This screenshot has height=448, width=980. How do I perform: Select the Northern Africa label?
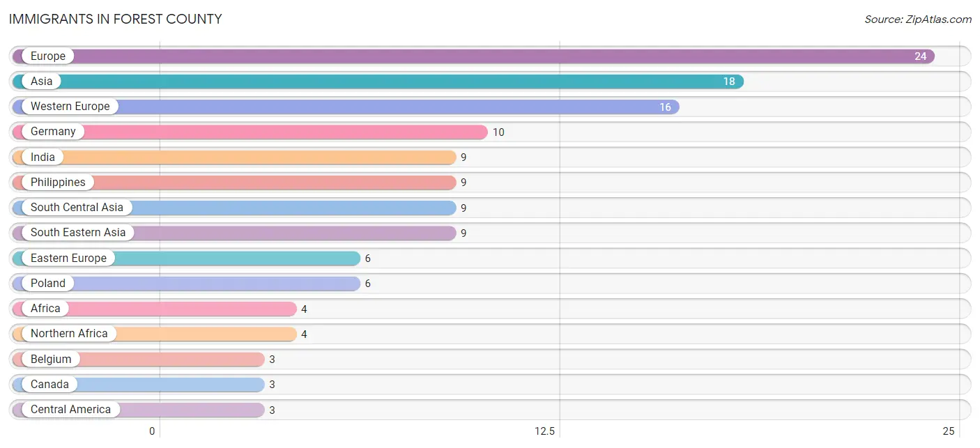click(69, 334)
